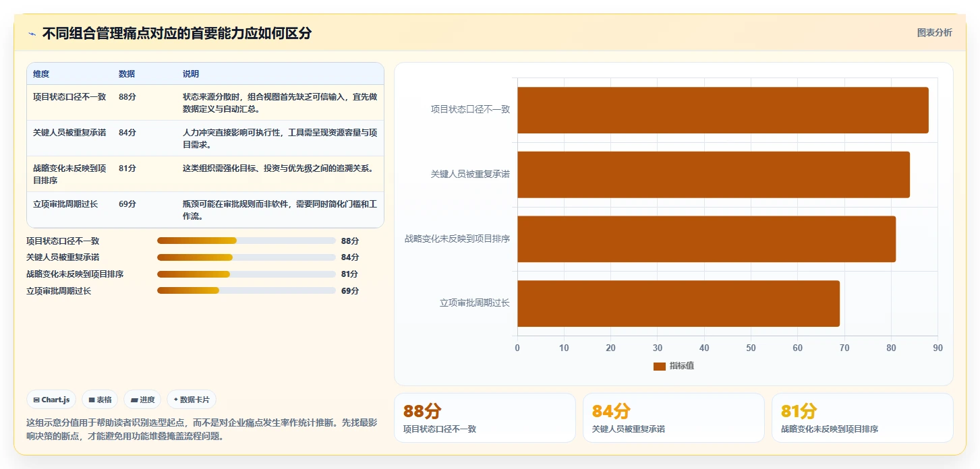Click the 维度 column header in the table
980x469 pixels.
pos(41,74)
